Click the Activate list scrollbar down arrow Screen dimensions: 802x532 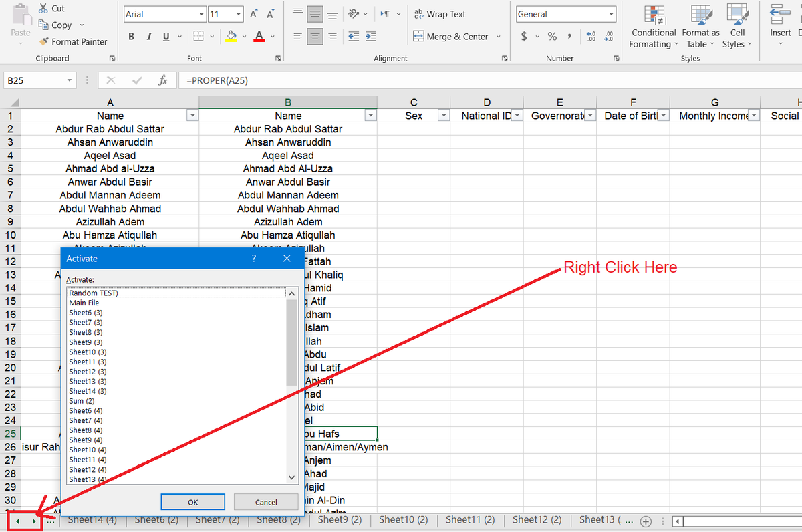coord(291,477)
